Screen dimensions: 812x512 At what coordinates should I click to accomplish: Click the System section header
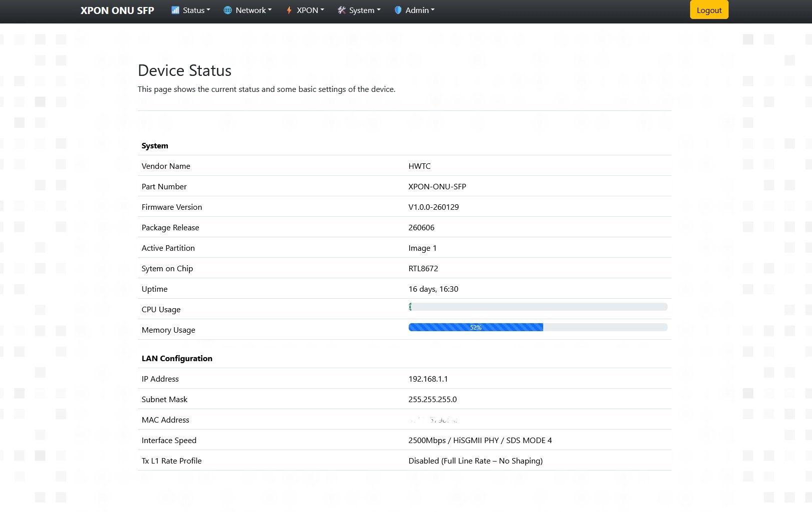coord(155,145)
